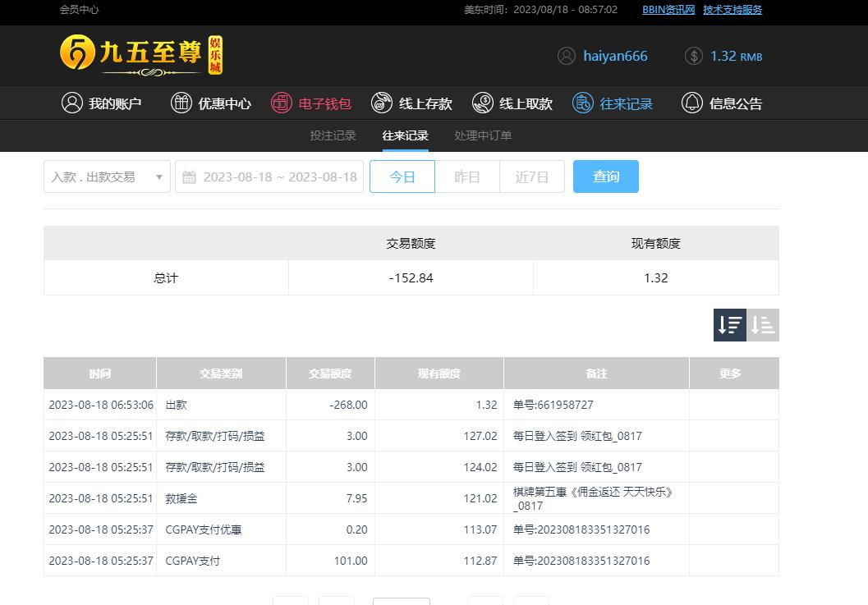Click the 交易额度 summary header
This screenshot has height=605, width=868.
411,244
